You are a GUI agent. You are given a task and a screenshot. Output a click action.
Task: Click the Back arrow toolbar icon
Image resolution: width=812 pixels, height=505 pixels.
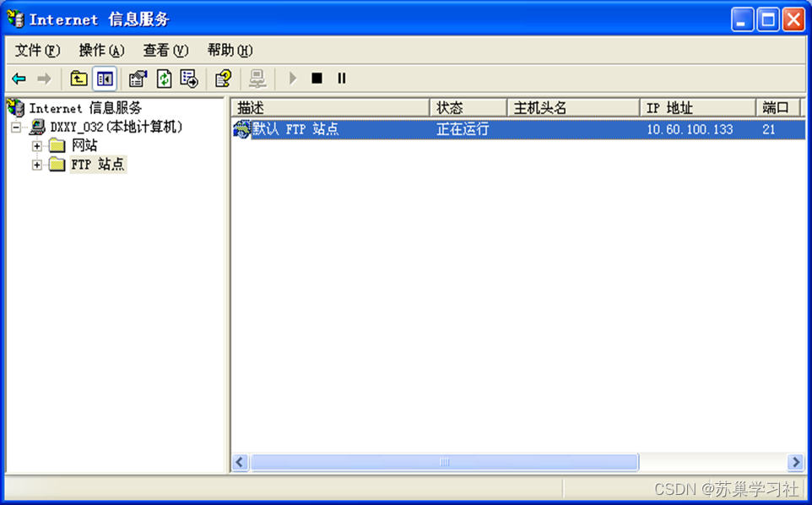point(19,79)
